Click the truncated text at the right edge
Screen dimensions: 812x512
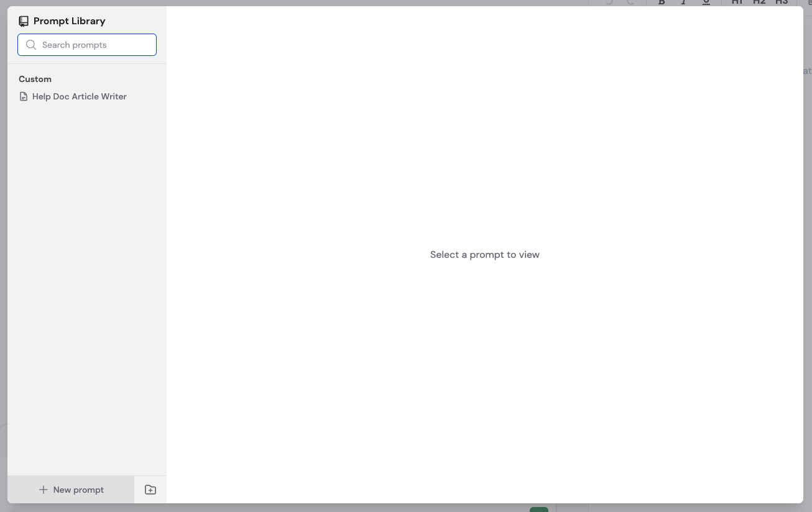coord(807,71)
